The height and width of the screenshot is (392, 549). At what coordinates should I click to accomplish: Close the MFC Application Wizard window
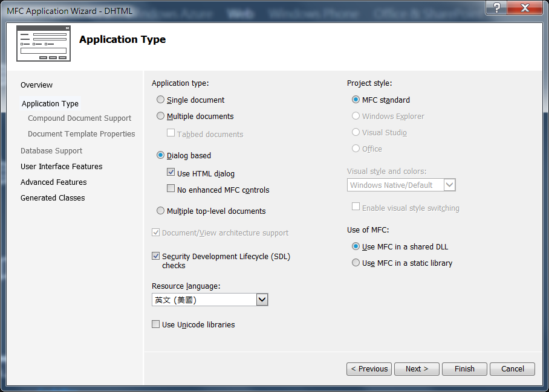[x=525, y=8]
